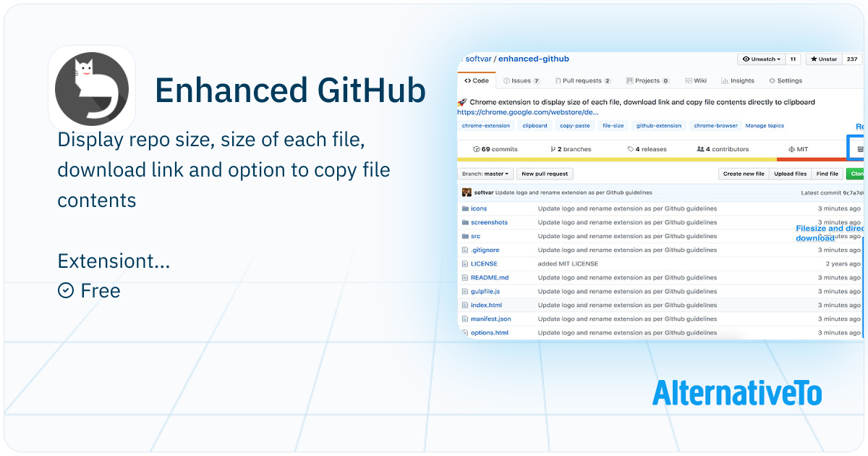The image size is (868, 456).
Task: Click the folder icon beside screenshots
Action: (x=465, y=222)
